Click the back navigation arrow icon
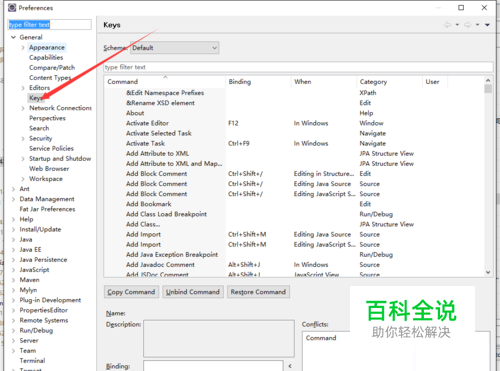Image resolution: width=500 pixels, height=371 pixels. [x=447, y=25]
